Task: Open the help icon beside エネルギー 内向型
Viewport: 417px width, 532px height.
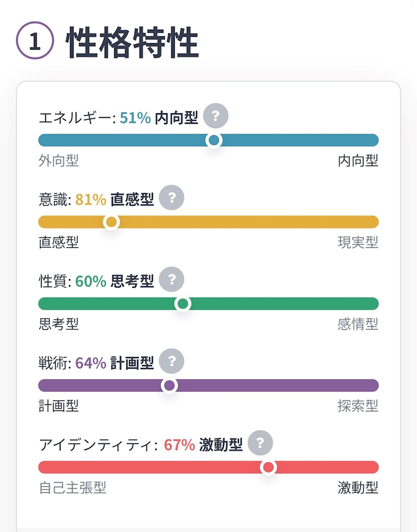Action: click(x=215, y=116)
